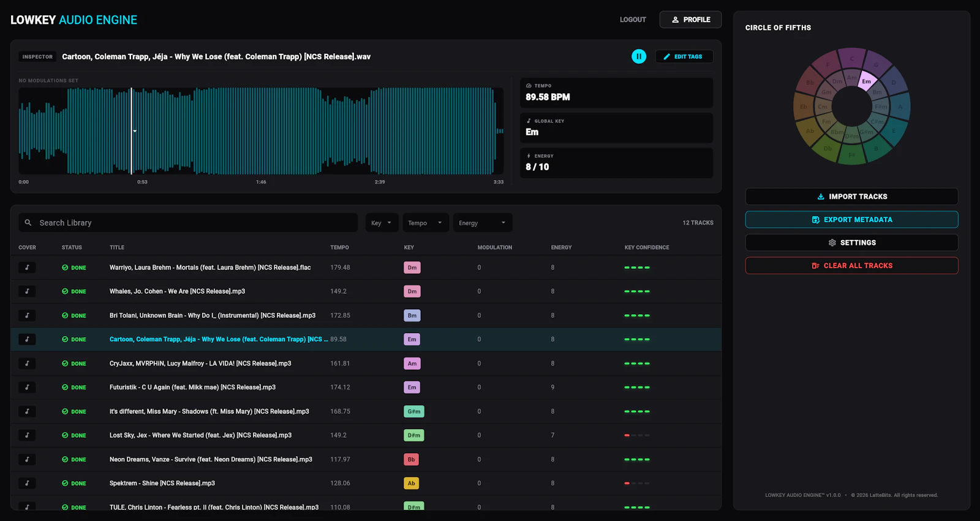Select E major segment in circle of fifths
The height and width of the screenshot is (521, 980).
coord(894,131)
